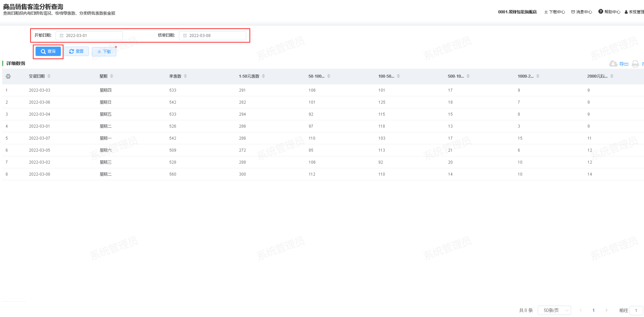Open the 开始日期 date picker field
Image resolution: width=644 pixels, height=317 pixels.
pos(89,35)
